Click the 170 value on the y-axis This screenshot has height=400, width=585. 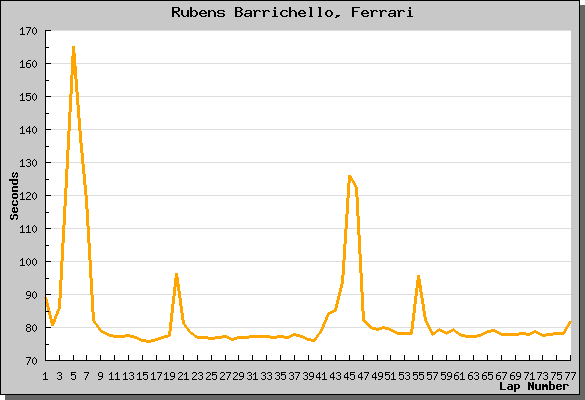[28, 31]
